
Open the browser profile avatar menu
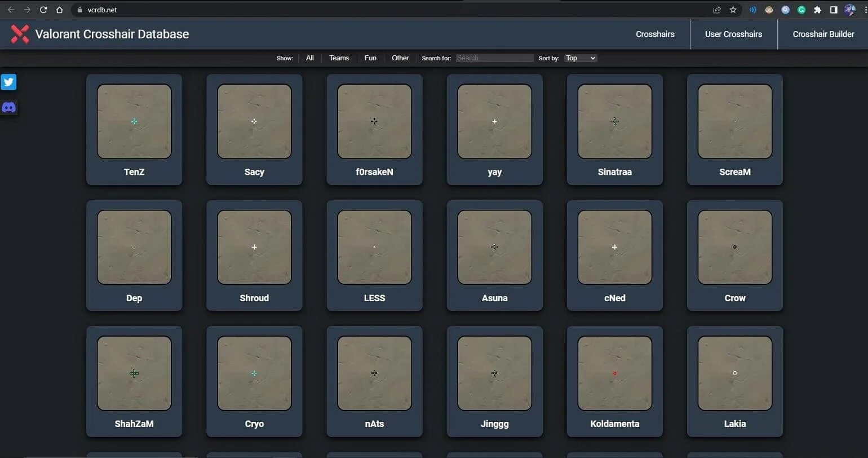tap(850, 10)
